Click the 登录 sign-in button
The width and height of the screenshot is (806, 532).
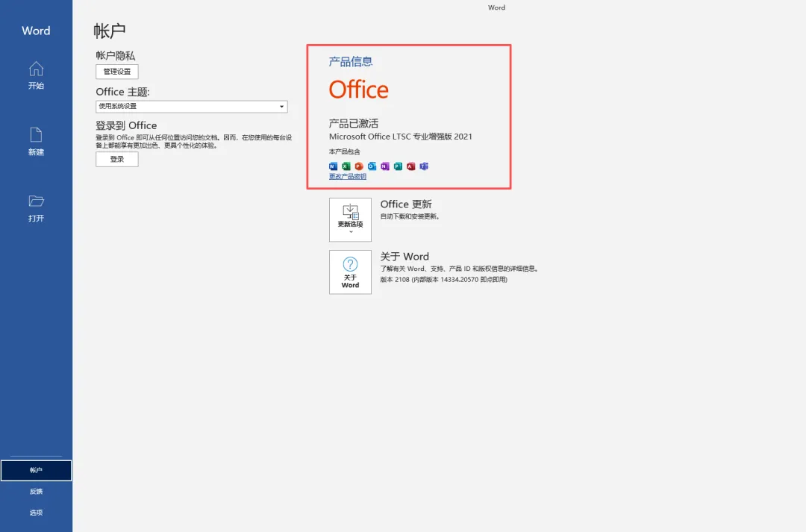coord(117,160)
